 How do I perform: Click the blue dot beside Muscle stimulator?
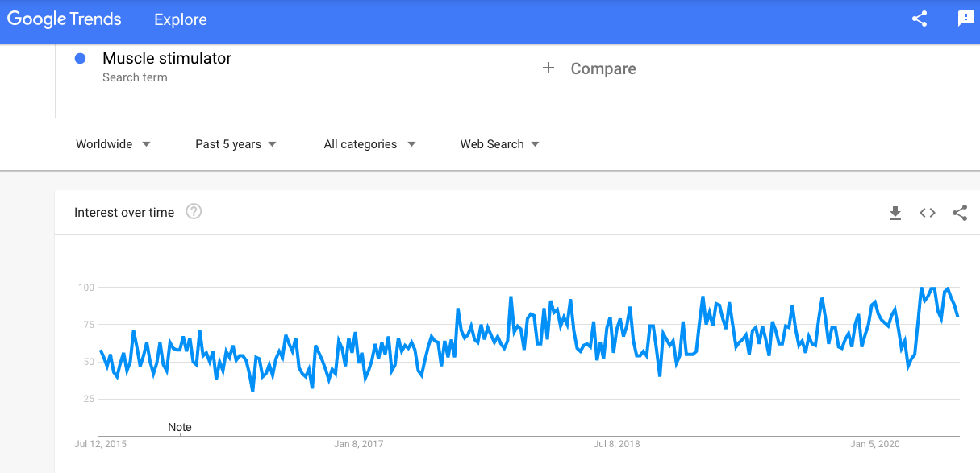(80, 58)
